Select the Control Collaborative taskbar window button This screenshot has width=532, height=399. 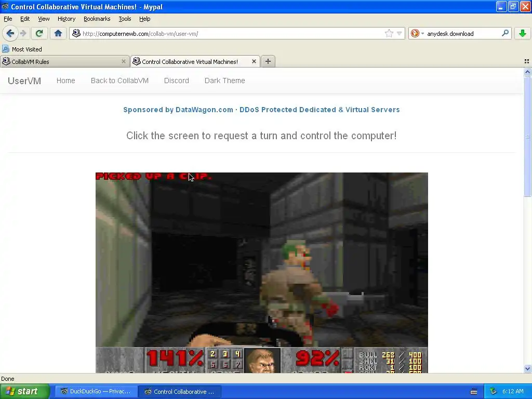tap(180, 391)
